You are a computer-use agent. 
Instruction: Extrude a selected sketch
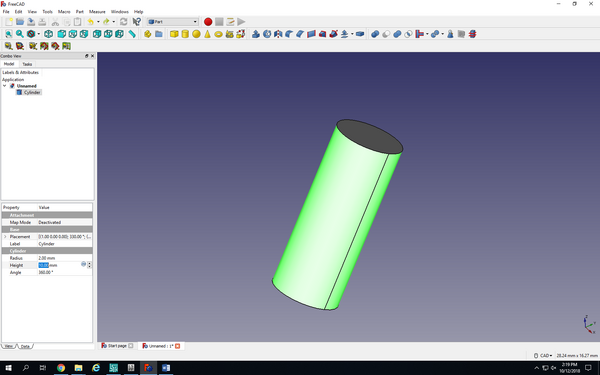[256, 34]
